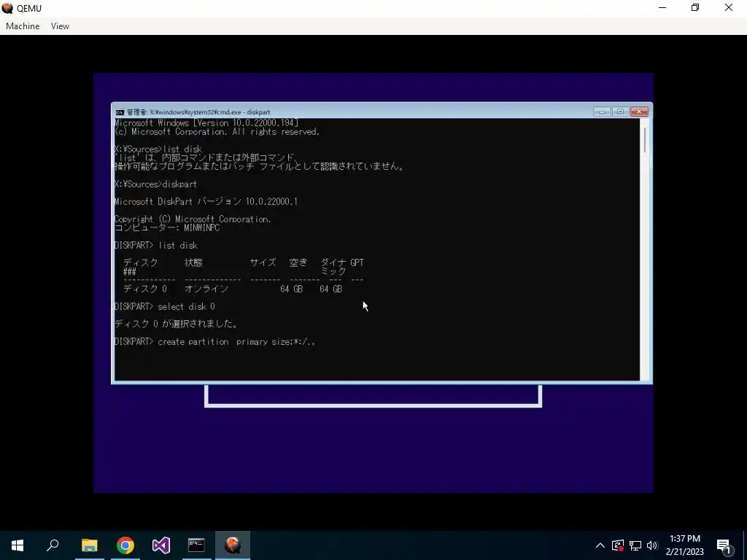Screen dimensions: 747x560
Task: Maximize the diskpart console window
Action: [620, 112]
